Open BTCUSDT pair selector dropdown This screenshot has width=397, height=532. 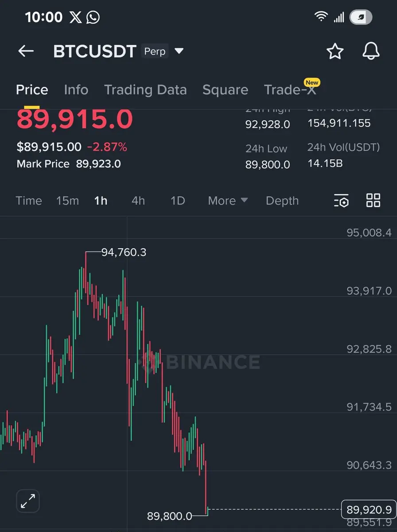click(179, 51)
